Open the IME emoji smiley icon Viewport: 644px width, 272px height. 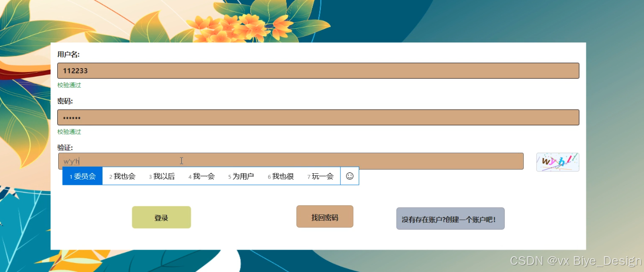coord(350,176)
